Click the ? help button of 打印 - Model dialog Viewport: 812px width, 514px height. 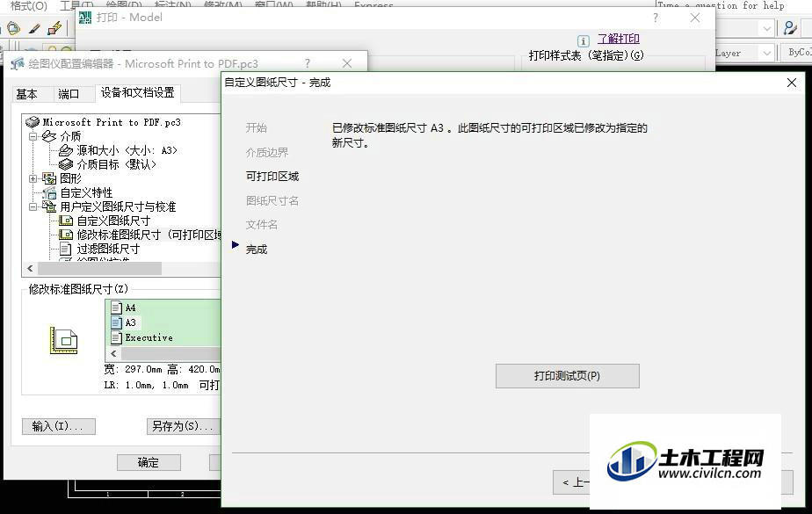[656, 18]
